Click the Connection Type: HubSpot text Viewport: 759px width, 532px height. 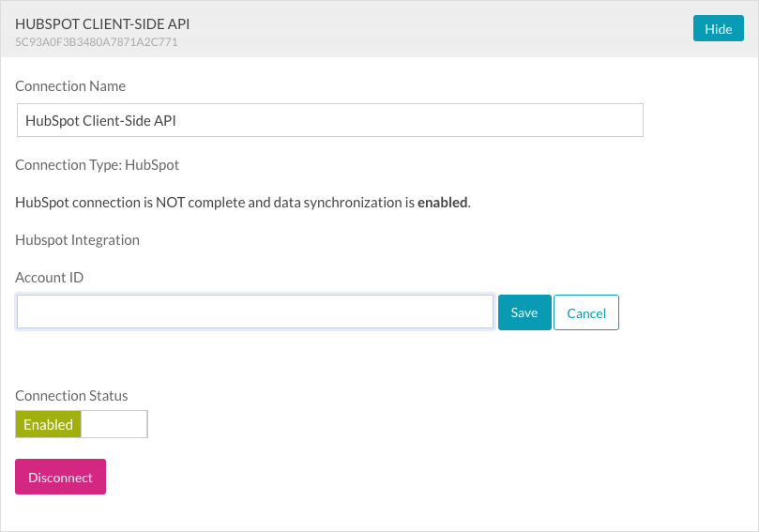97,165
